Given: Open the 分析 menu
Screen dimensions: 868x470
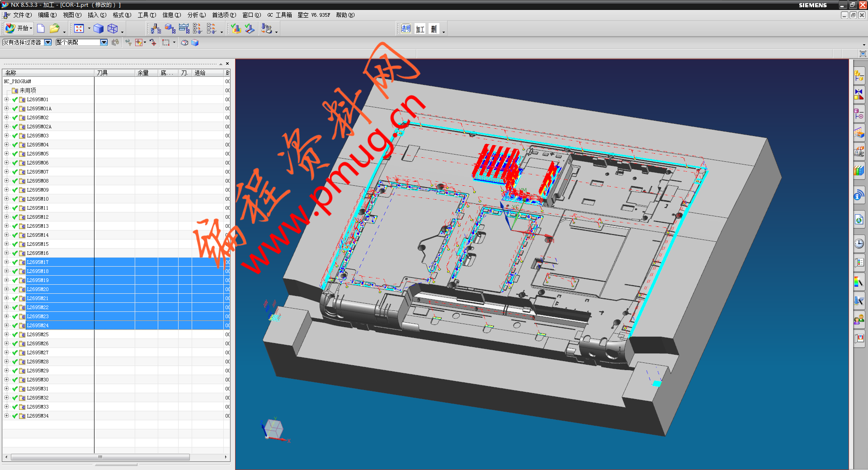Looking at the screenshot, I should click(196, 15).
